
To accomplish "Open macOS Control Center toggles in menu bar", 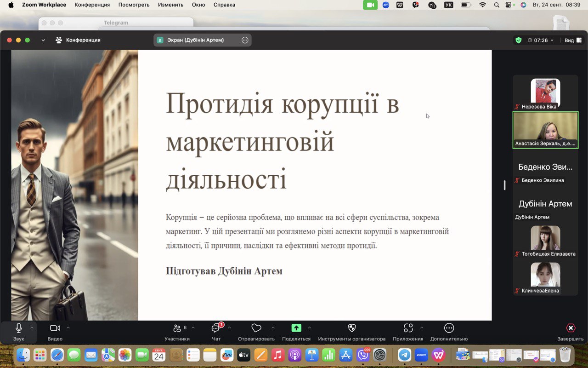I will click(x=509, y=5).
